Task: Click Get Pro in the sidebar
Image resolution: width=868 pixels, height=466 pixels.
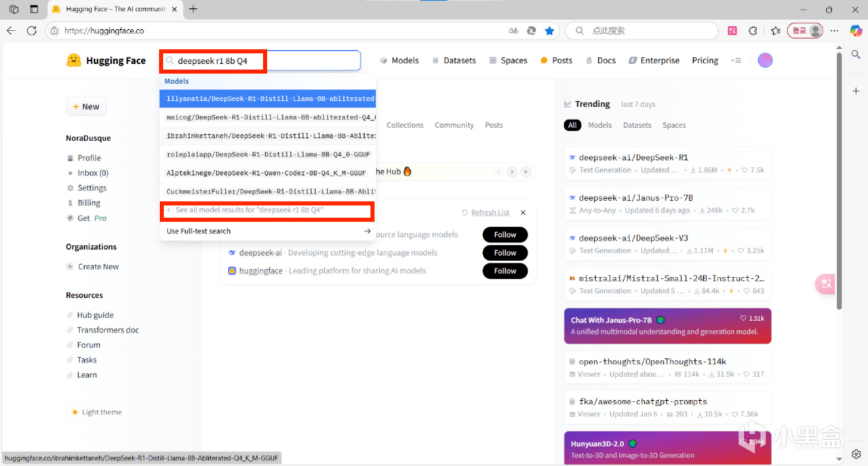Action: [x=87, y=218]
